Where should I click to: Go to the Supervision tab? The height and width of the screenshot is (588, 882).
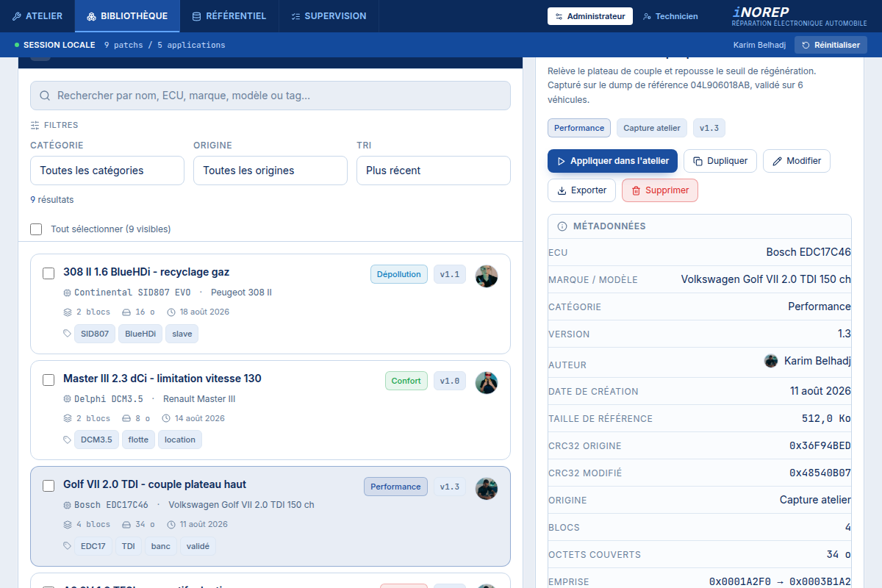pos(329,16)
